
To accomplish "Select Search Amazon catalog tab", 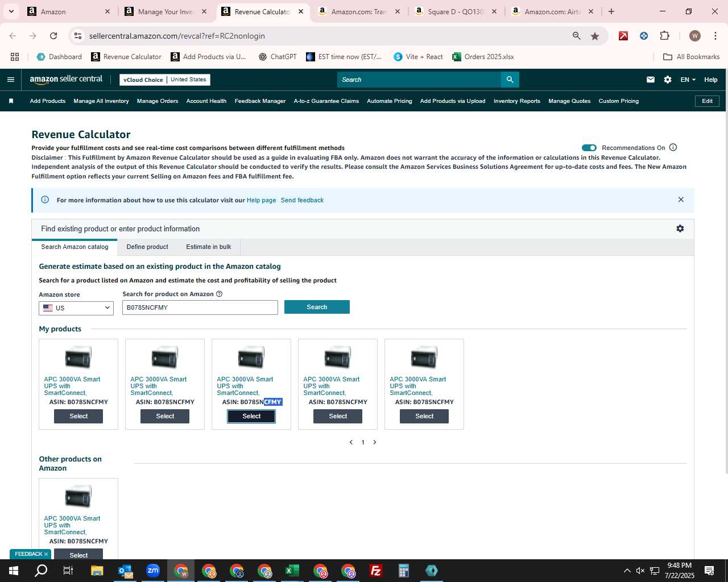I will coord(75,247).
